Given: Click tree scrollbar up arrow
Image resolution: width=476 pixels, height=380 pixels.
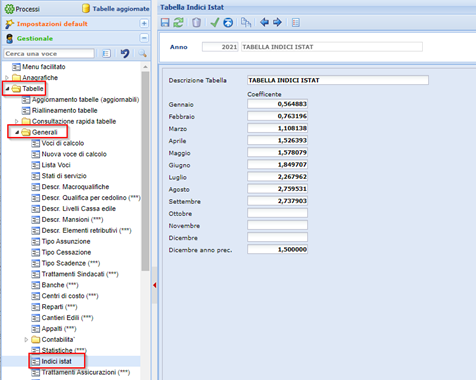Looking at the screenshot, I should pyautogui.click(x=145, y=67).
